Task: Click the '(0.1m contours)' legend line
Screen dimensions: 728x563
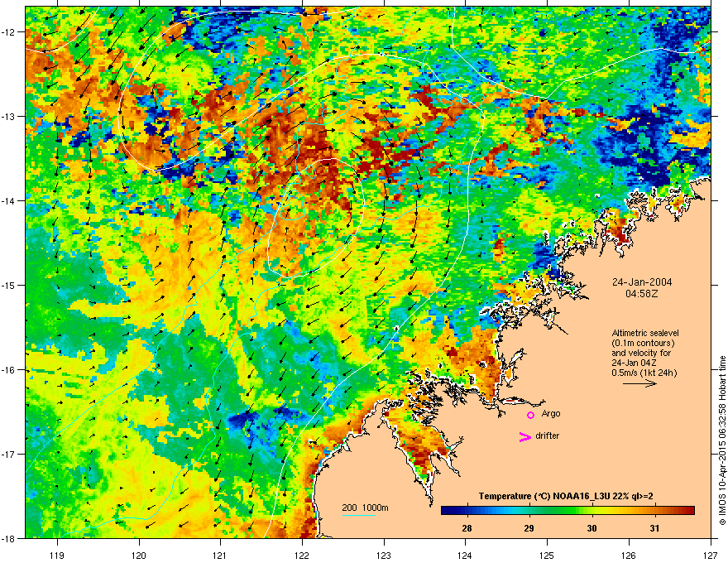Action: (643, 343)
